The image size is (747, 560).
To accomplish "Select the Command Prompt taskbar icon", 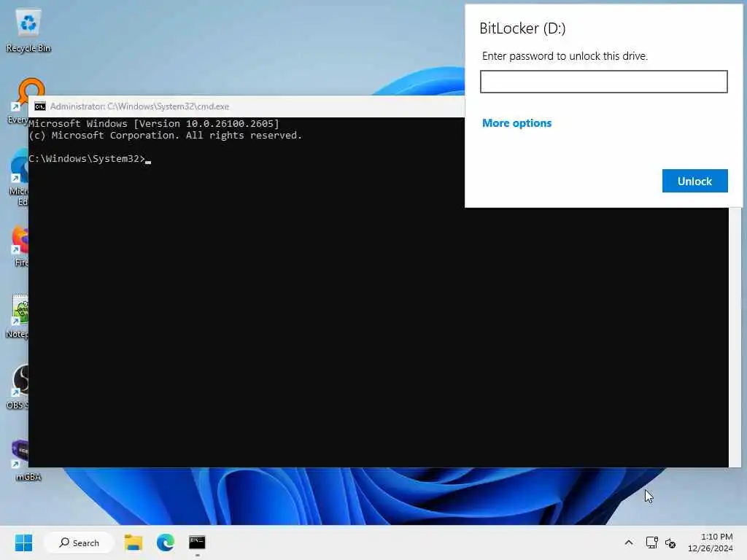I will pos(197,542).
